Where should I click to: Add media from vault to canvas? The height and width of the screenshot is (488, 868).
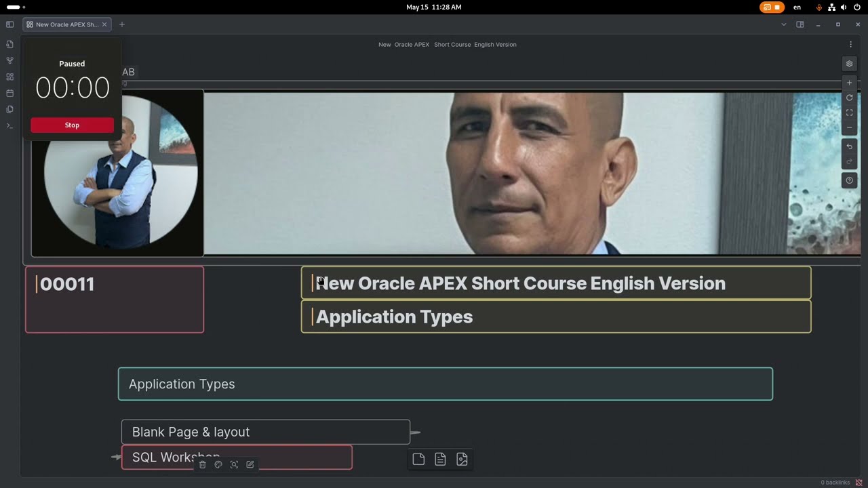(x=462, y=460)
